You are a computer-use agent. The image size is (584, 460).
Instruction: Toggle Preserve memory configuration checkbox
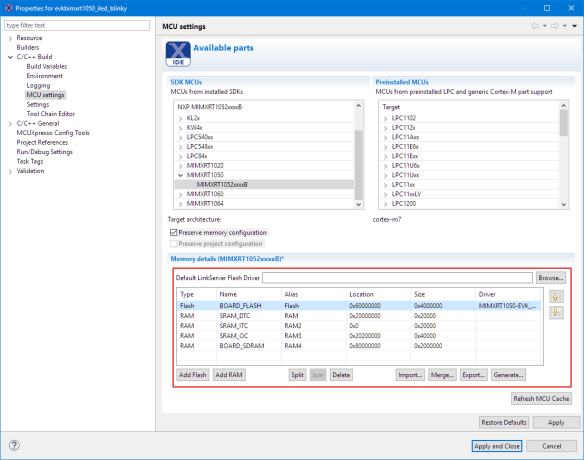(173, 232)
